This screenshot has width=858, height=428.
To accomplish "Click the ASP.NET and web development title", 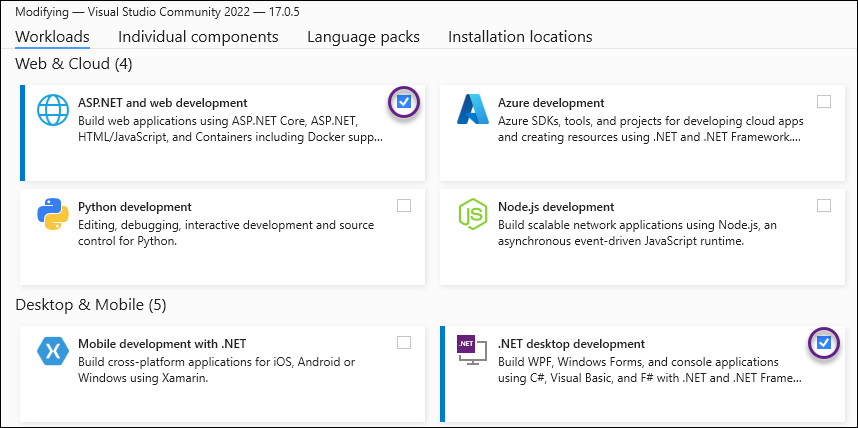I will [163, 103].
